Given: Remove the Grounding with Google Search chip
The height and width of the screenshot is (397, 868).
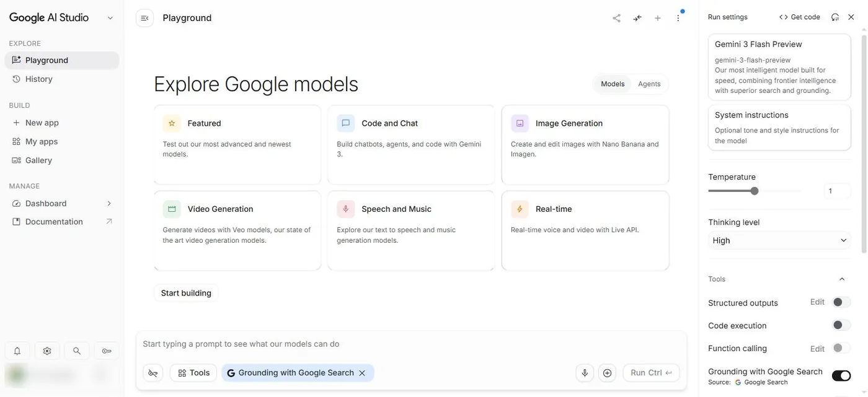Looking at the screenshot, I should [362, 373].
